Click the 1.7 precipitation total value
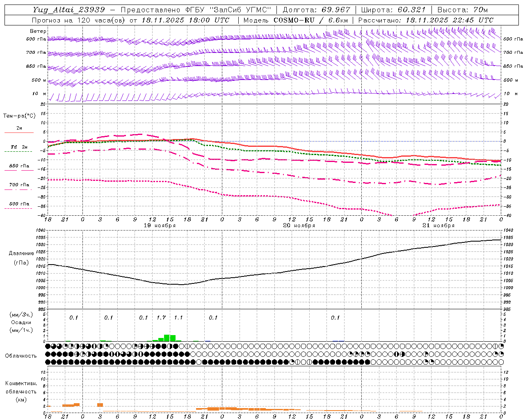Viewport: 525px width, 420px height. coord(161,317)
